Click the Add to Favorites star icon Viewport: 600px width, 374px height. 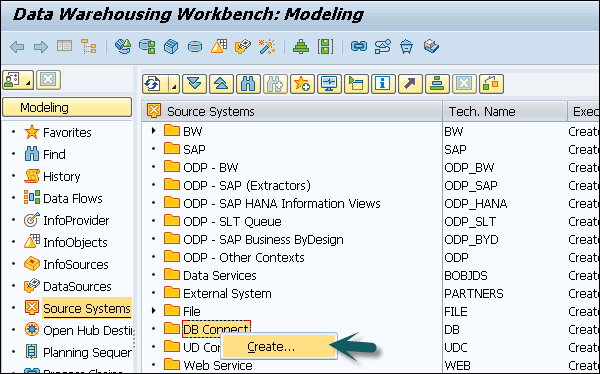pos(302,83)
